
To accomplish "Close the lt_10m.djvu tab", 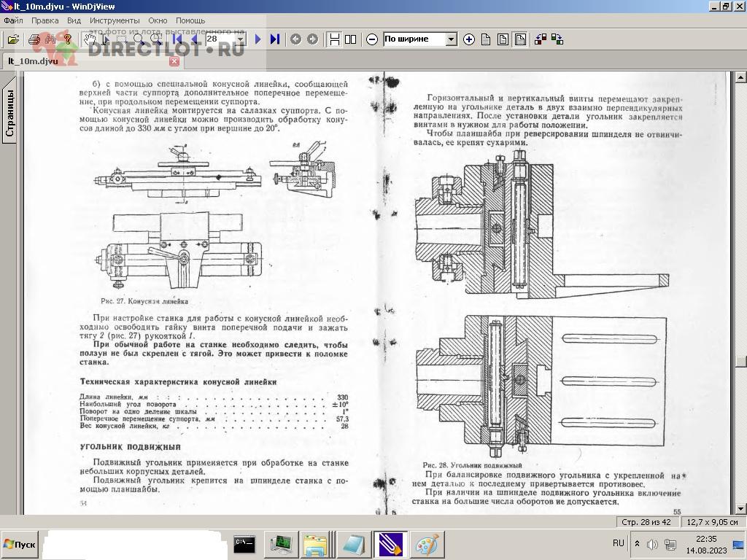I will [x=174, y=61].
